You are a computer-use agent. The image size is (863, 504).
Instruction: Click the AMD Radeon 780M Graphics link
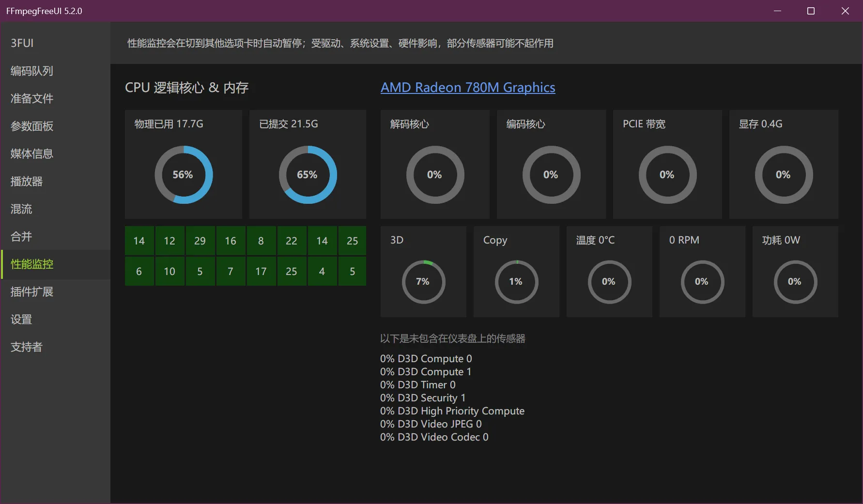(x=468, y=87)
